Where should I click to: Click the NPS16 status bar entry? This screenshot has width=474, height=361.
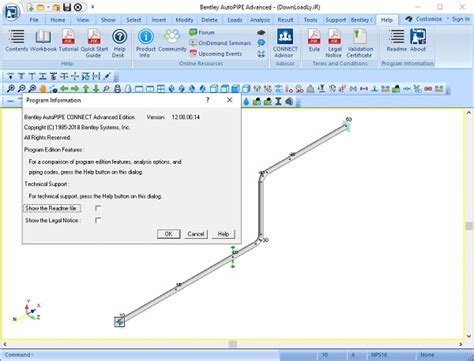click(379, 355)
